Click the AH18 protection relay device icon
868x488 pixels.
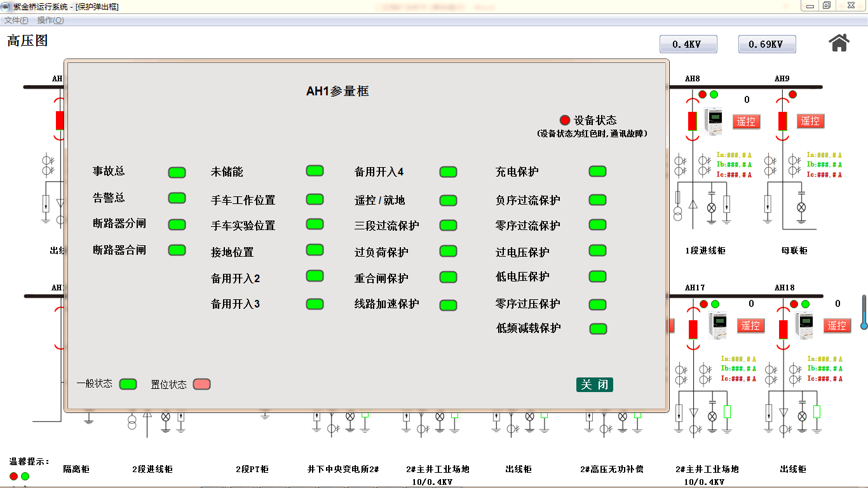(804, 325)
